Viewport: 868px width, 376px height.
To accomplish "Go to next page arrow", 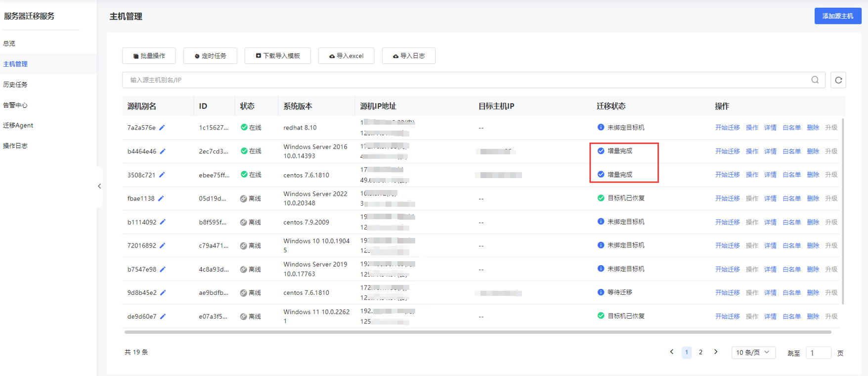I will tap(716, 352).
